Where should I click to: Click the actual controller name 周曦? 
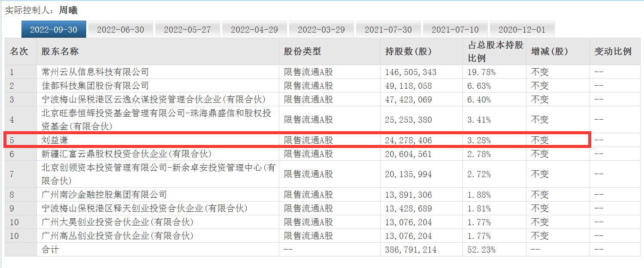click(68, 10)
